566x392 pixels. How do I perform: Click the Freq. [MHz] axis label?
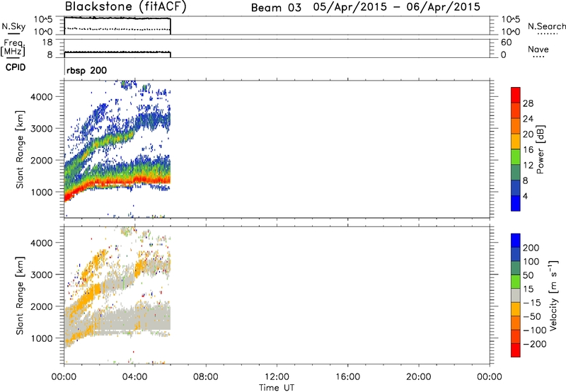click(13, 47)
